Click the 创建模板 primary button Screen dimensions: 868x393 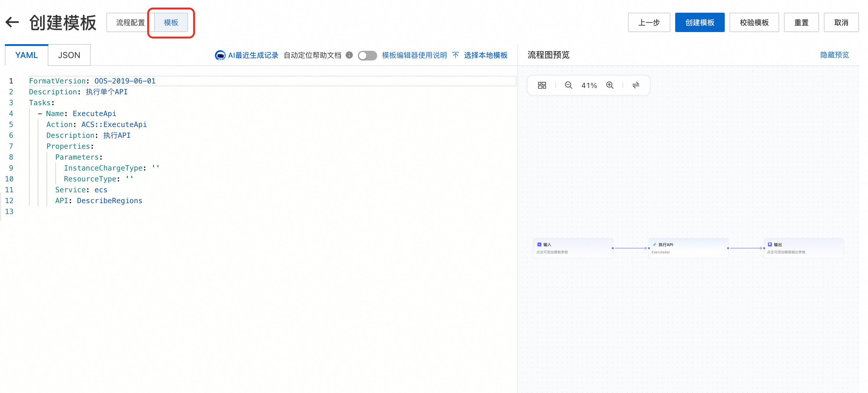[700, 23]
